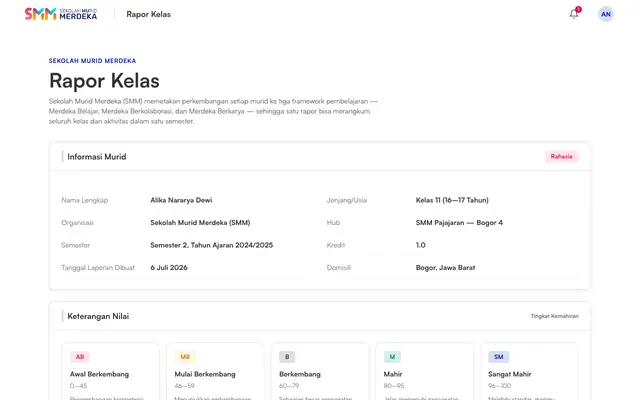Click the value Kelas 11 (16—17 Tahun)
The height and width of the screenshot is (400, 640).
tap(452, 200)
